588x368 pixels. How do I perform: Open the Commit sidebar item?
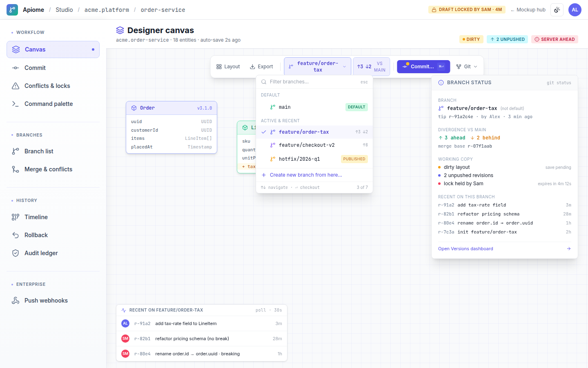click(x=53, y=68)
